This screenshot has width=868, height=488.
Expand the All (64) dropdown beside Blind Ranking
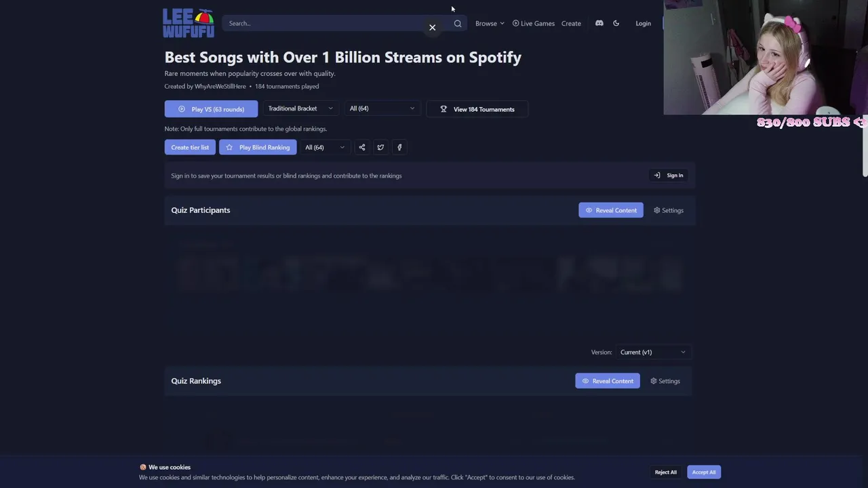pyautogui.click(x=324, y=147)
